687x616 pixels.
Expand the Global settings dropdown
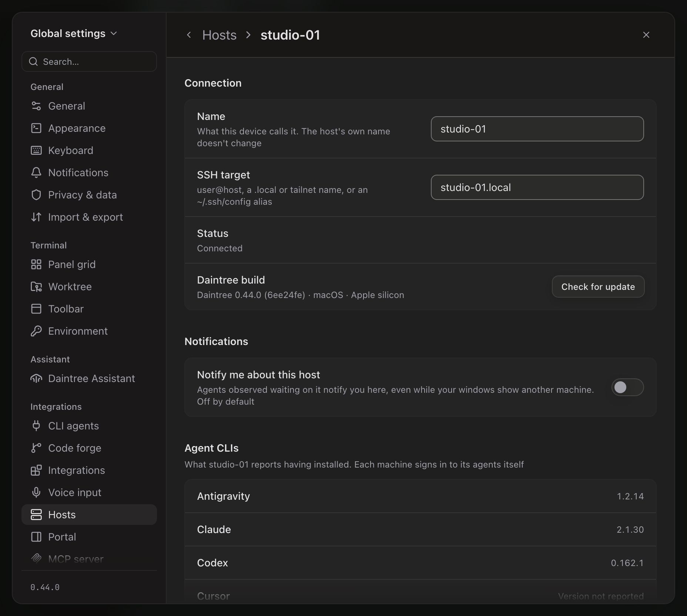[74, 33]
